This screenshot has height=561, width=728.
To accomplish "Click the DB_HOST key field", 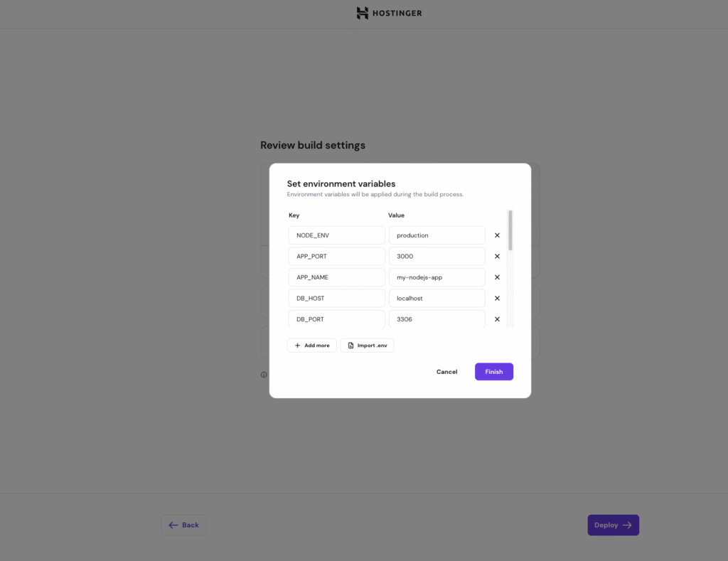I will 336,298.
